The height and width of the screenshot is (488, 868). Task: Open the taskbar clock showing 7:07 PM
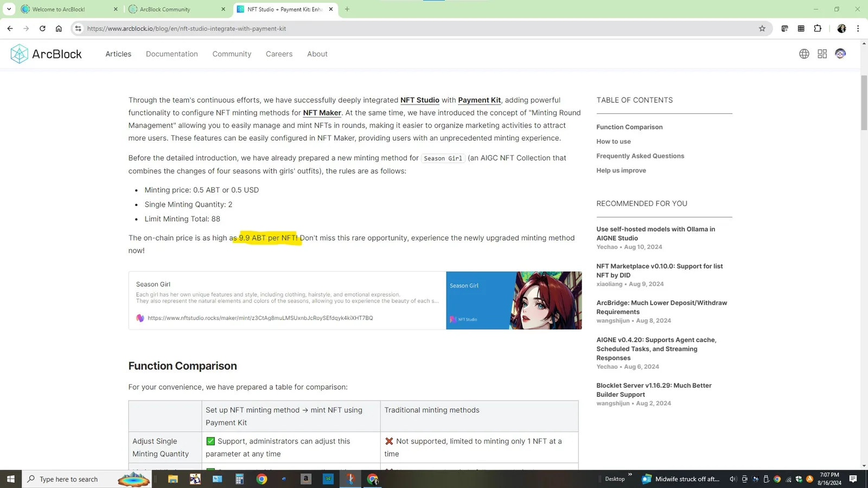click(x=829, y=479)
